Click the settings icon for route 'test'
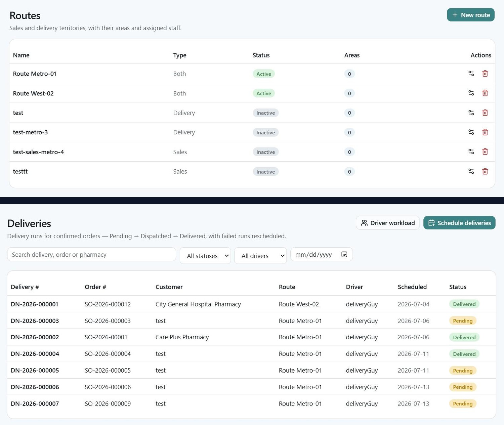The width and height of the screenshot is (504, 425). coord(471,113)
